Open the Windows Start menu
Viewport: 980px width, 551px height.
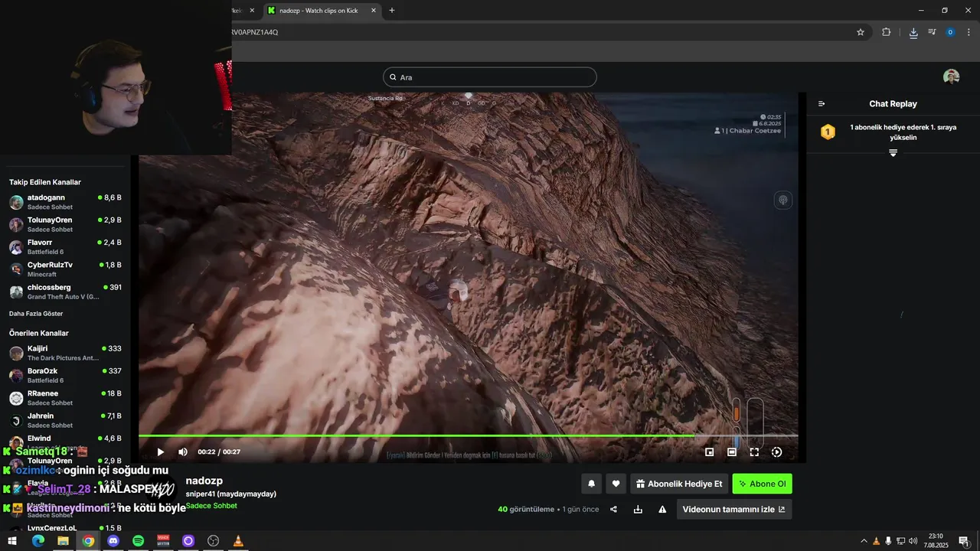pyautogui.click(x=12, y=541)
